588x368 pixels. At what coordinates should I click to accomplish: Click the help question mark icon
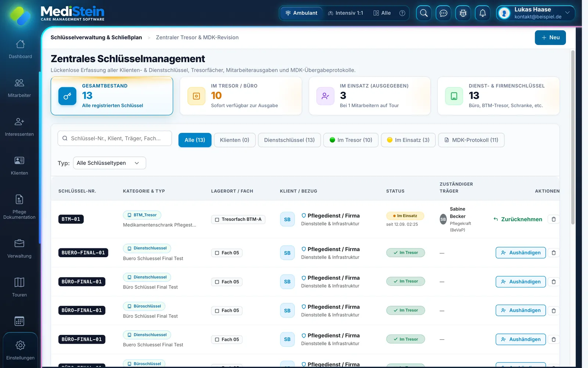tap(402, 13)
